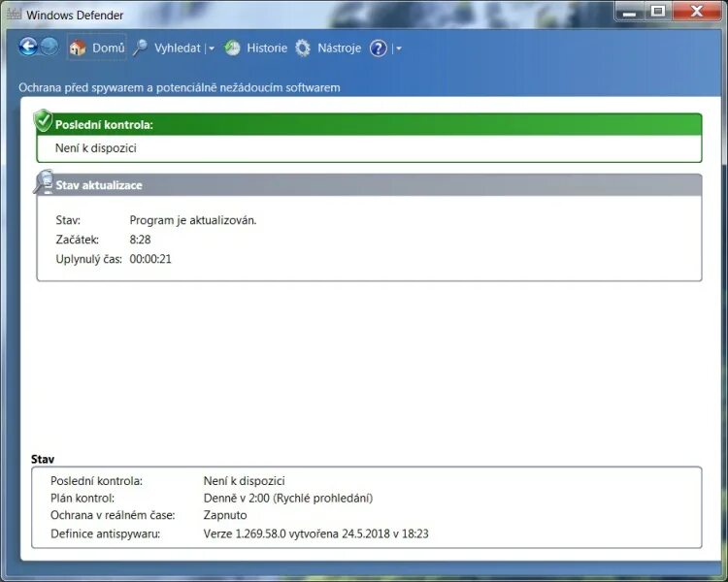Screen dimensions: 728x582
Task: Click the Windows Defender title bar icon
Action: pos(14,15)
